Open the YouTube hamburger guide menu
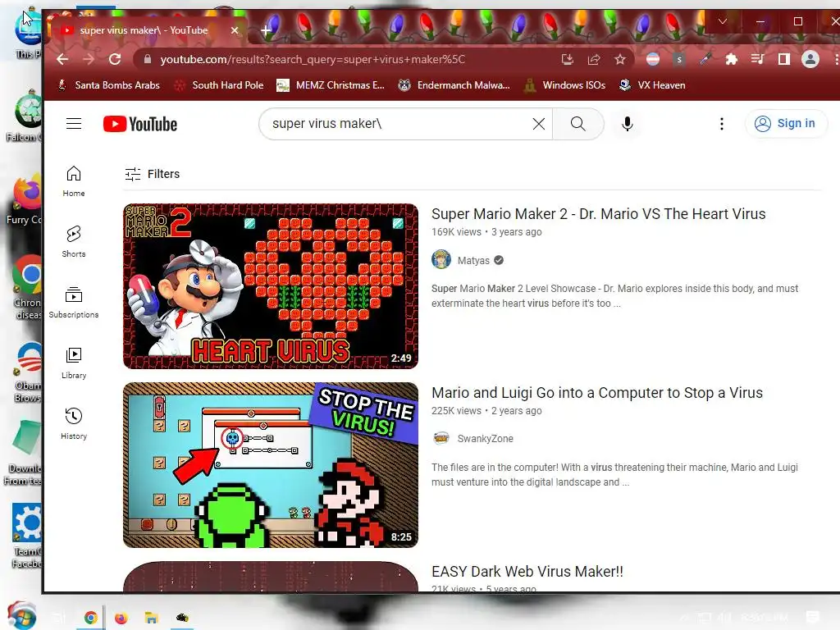Image resolution: width=840 pixels, height=630 pixels. click(74, 124)
